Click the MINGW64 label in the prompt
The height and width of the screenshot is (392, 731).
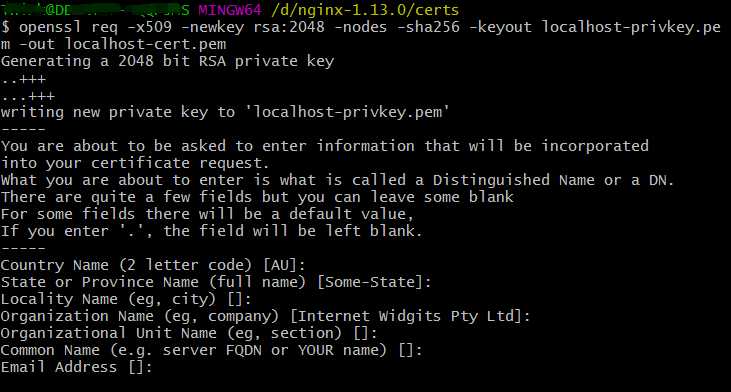click(x=230, y=9)
